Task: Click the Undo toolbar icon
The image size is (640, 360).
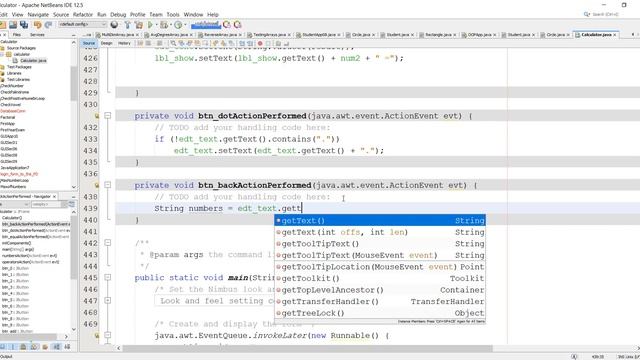Action: pos(38,25)
